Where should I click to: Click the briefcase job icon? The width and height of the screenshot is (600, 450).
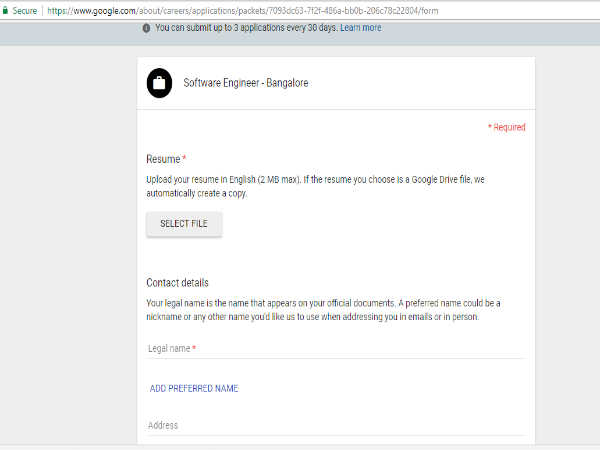[159, 83]
